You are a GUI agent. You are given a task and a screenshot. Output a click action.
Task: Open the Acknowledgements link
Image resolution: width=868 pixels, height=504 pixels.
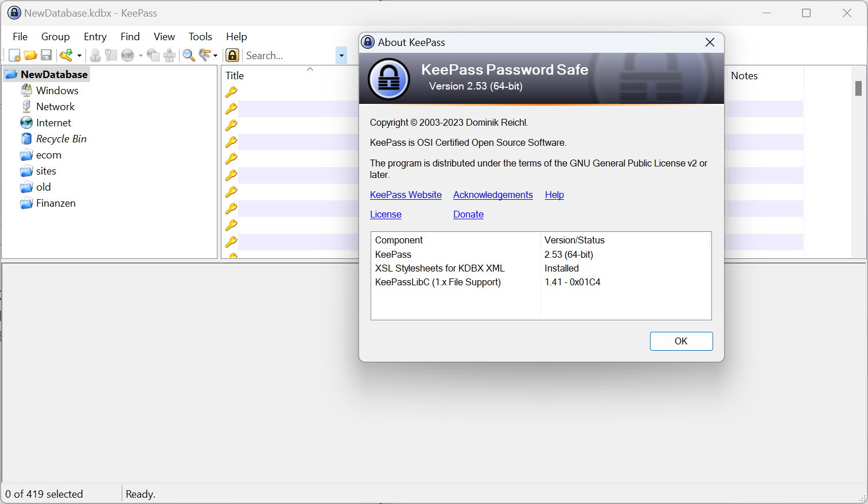(493, 195)
